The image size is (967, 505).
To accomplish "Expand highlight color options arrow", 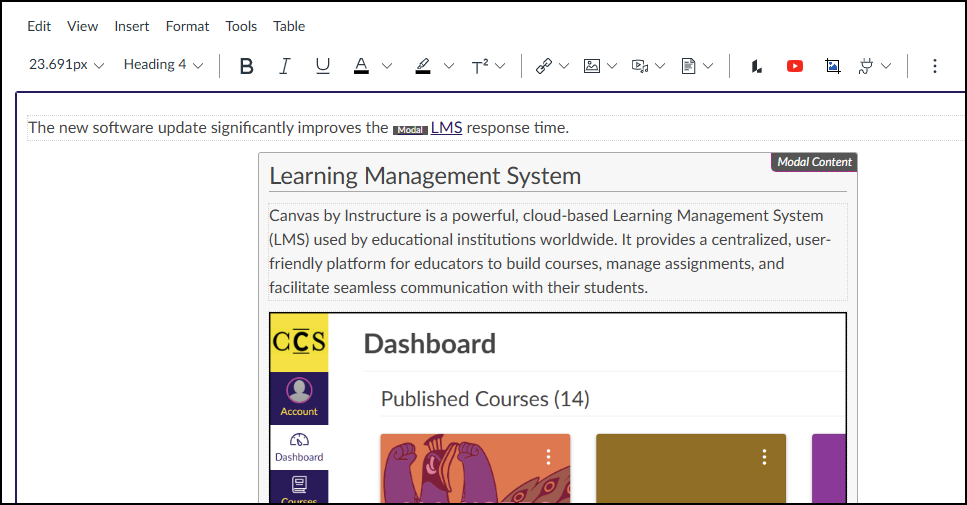I will pyautogui.click(x=449, y=66).
